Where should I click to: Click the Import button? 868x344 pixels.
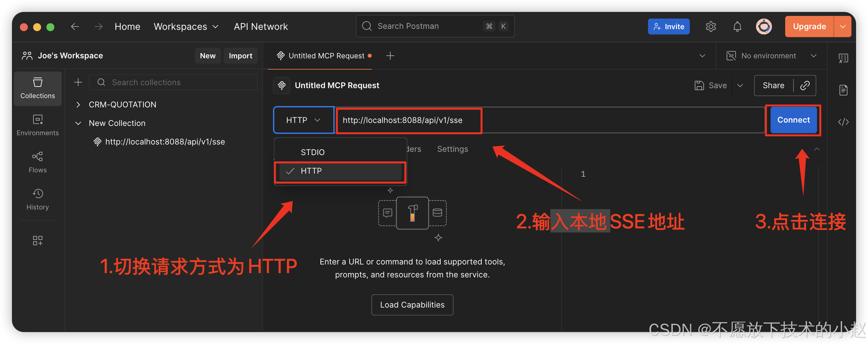(240, 56)
